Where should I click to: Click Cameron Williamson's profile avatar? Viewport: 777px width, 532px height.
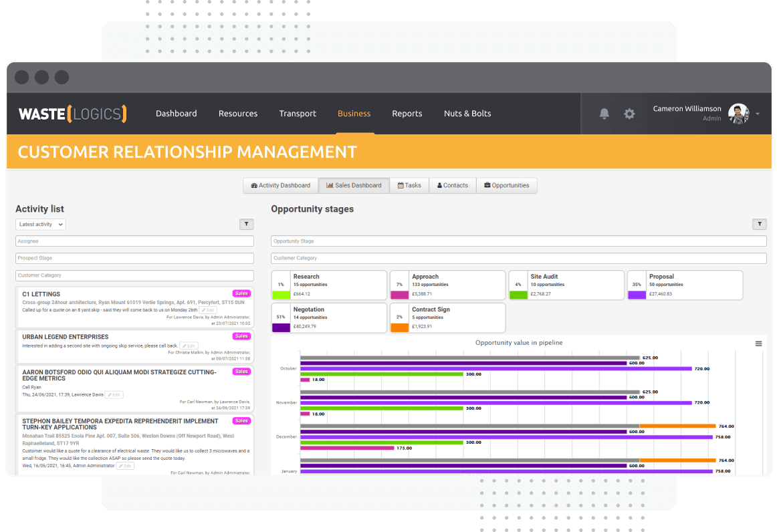(738, 114)
